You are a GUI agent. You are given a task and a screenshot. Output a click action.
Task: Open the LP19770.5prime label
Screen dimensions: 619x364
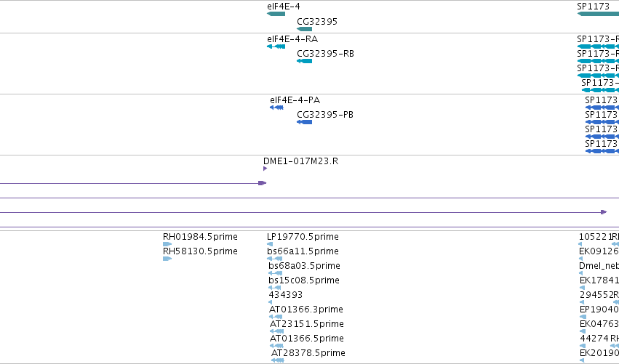pyautogui.click(x=303, y=237)
